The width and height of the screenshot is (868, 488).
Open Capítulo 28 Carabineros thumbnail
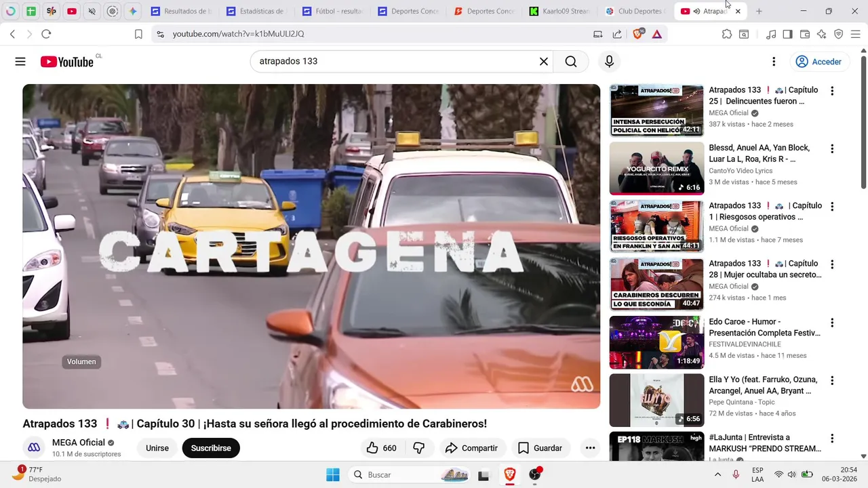coord(656,284)
